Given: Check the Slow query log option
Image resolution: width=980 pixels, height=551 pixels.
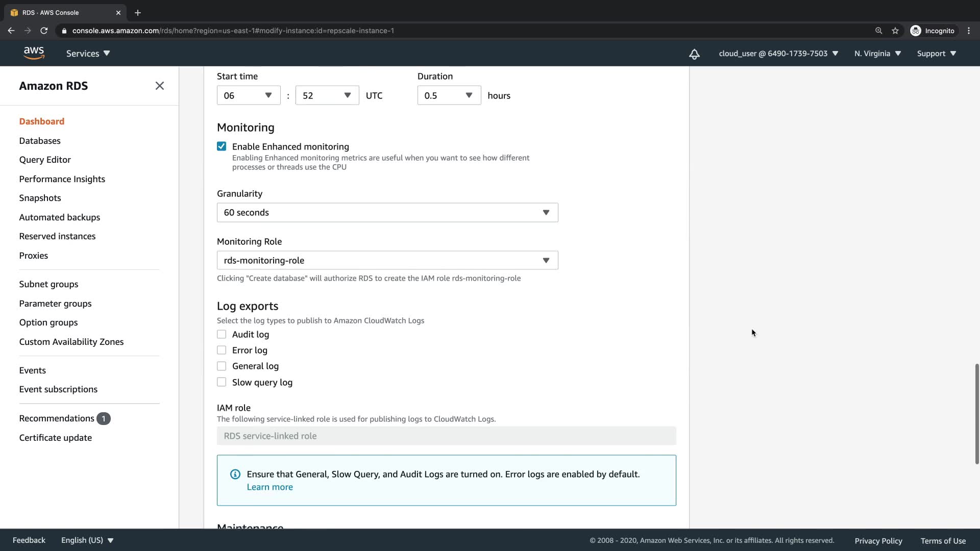Looking at the screenshot, I should pos(222,382).
